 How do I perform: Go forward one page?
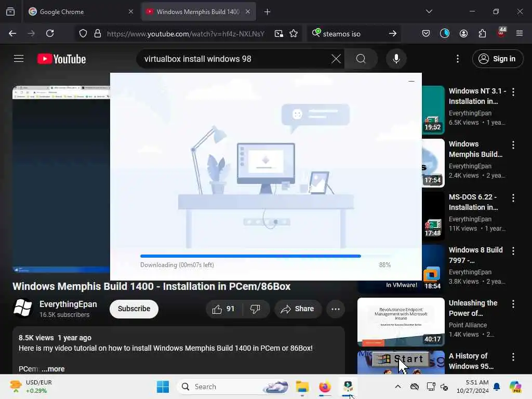pyautogui.click(x=31, y=33)
